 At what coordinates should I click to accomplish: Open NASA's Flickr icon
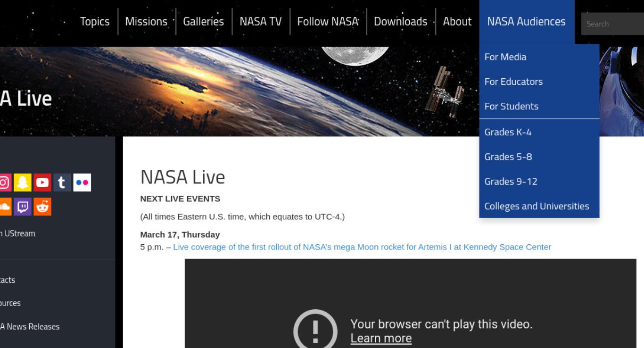pyautogui.click(x=82, y=182)
